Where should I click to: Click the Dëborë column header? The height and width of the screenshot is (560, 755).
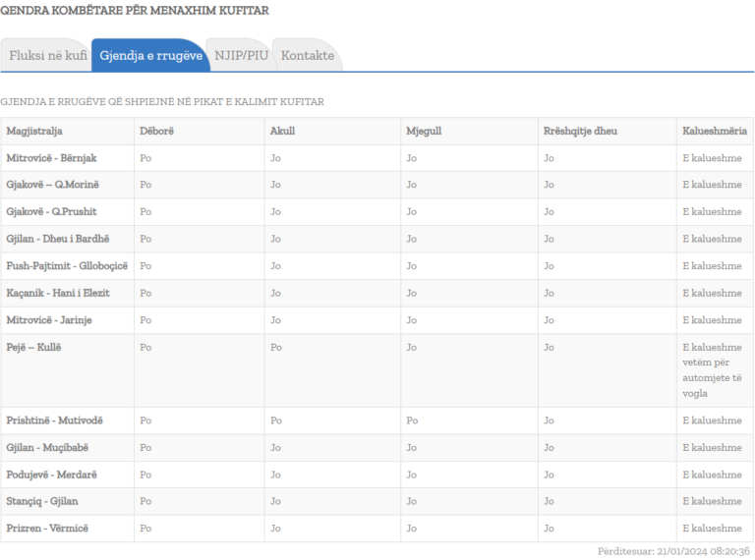point(156,131)
